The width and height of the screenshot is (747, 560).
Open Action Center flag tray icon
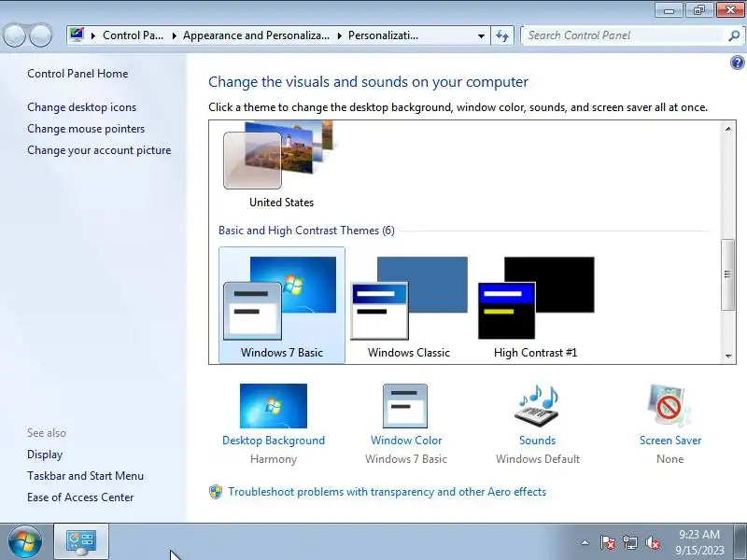point(607,542)
